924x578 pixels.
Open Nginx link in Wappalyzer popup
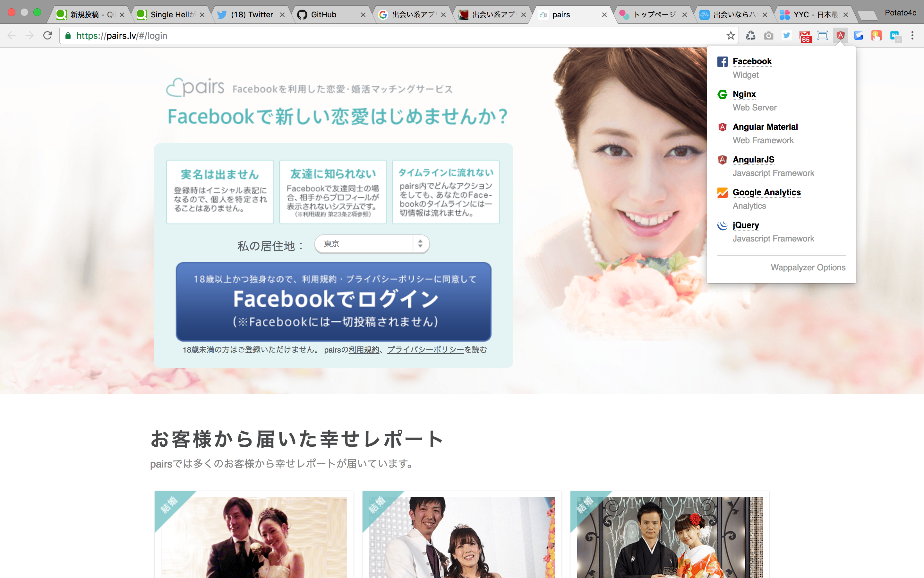point(744,94)
